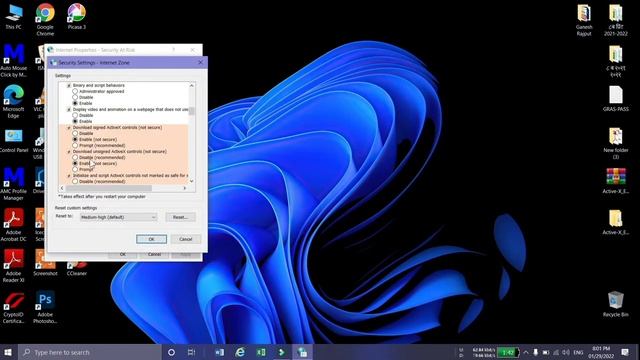Show hidden system tray icons chevron
The height and width of the screenshot is (360, 640).
526,352
